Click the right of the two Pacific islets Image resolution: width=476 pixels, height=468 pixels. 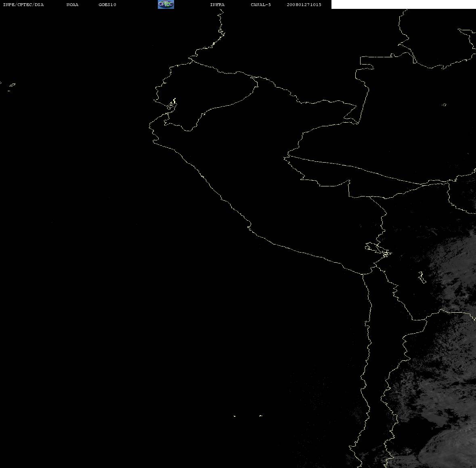pos(260,416)
